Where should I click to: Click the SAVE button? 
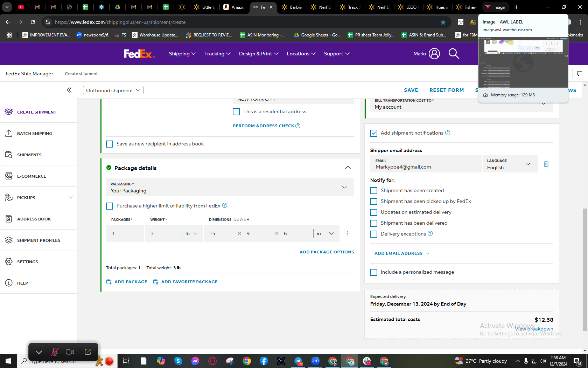click(x=411, y=90)
